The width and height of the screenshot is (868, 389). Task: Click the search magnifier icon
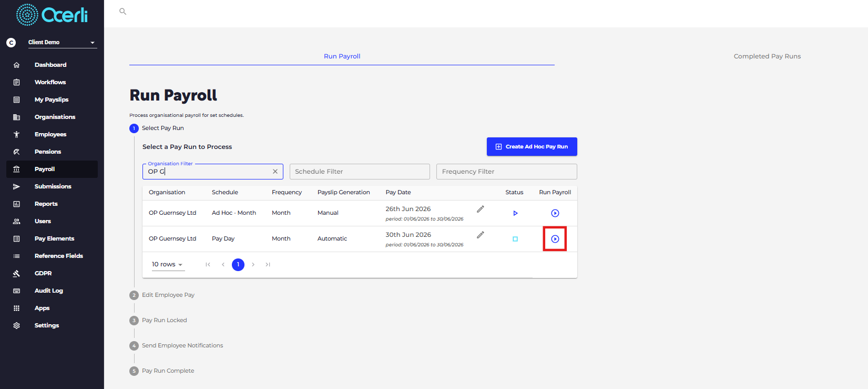click(122, 11)
